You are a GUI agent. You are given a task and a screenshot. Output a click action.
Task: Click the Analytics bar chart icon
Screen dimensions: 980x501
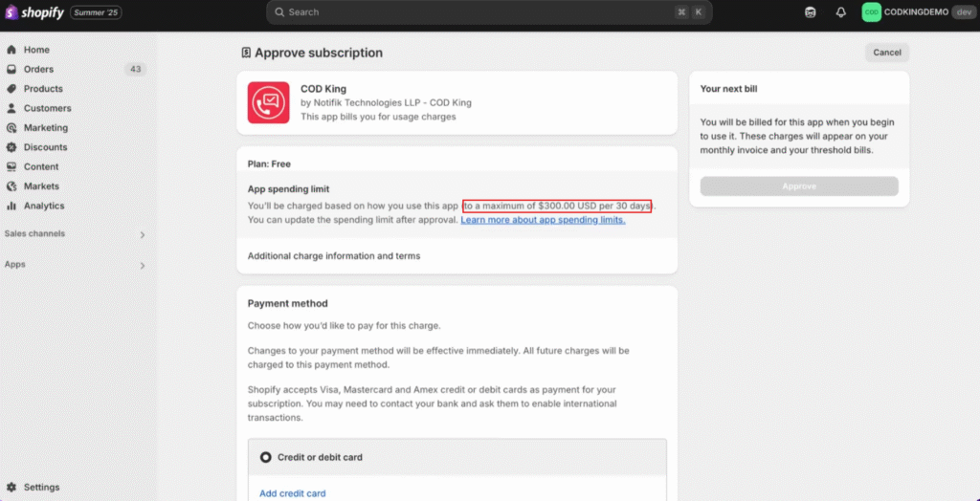pyautogui.click(x=11, y=206)
